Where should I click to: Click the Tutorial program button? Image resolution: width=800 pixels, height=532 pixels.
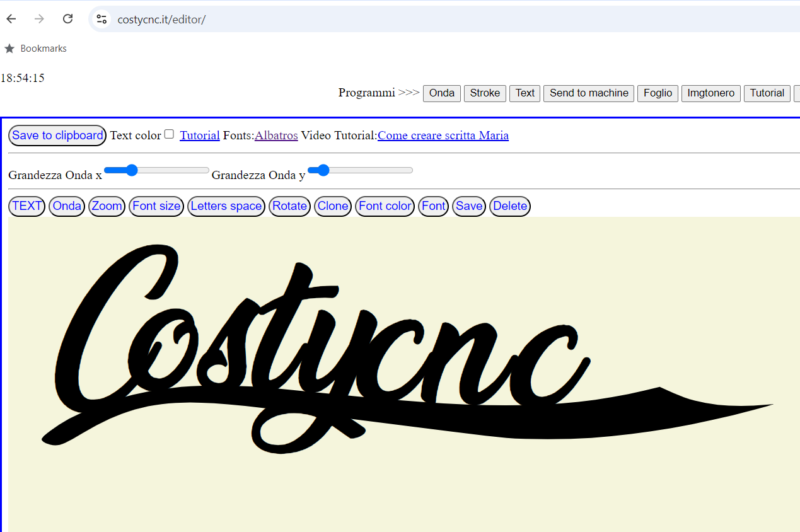click(x=767, y=93)
